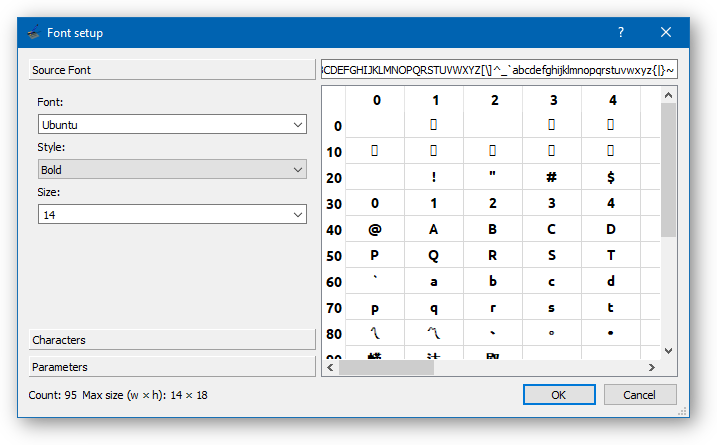Select the exclamation mark character cell

pyautogui.click(x=434, y=177)
